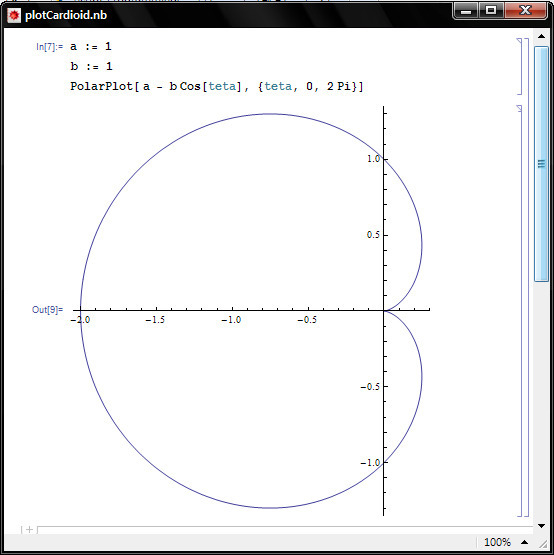
Task: Select the input cell bracket for In[7]
Action: [x=519, y=67]
